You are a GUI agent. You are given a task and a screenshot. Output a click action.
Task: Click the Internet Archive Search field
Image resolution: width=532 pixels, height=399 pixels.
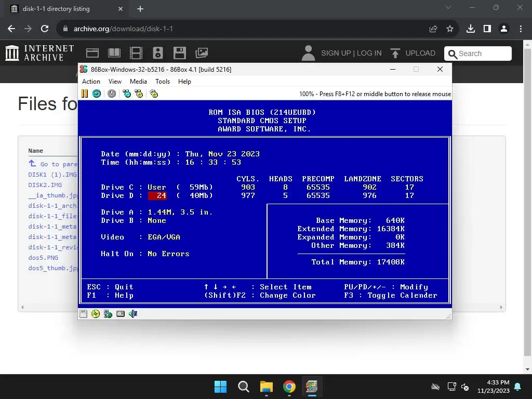click(478, 54)
